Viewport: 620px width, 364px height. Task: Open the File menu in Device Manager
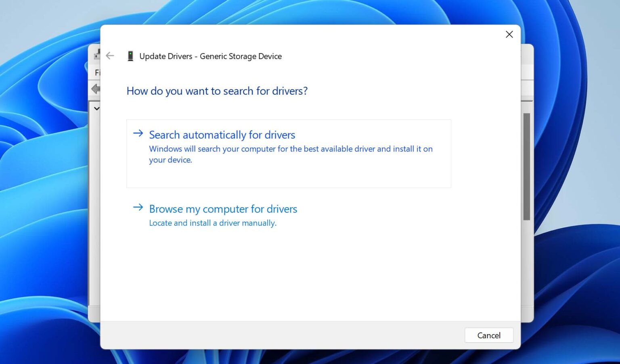(98, 73)
